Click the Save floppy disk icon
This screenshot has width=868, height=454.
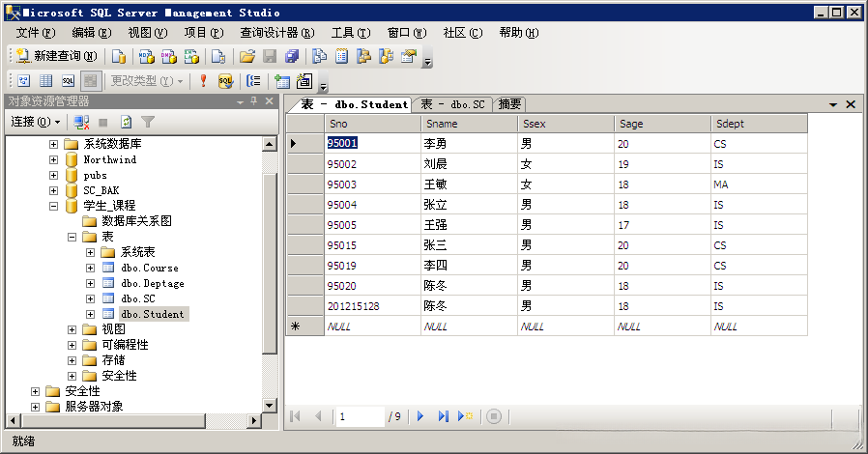270,56
